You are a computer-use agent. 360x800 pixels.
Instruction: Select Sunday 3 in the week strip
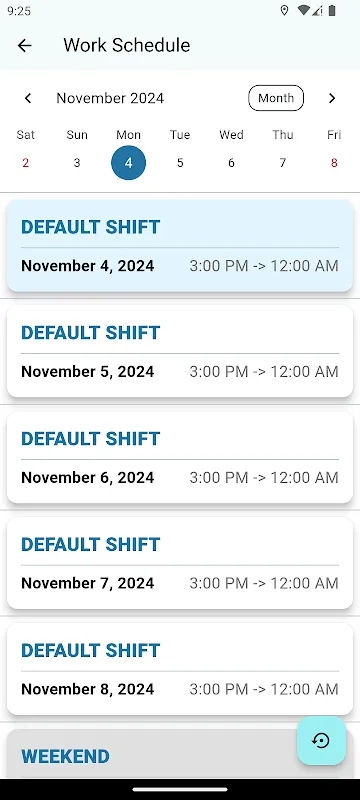tap(77, 163)
